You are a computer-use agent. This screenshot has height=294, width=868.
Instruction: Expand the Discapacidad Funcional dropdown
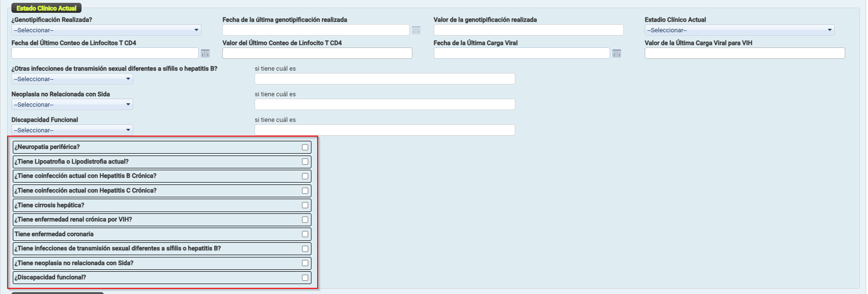coord(72,130)
